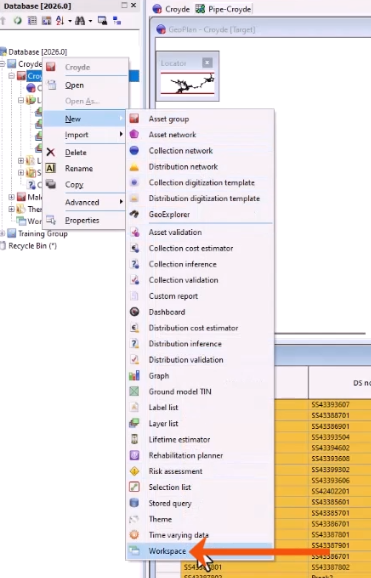Click the Stored query database icon
371x578 pixels.
(134, 503)
